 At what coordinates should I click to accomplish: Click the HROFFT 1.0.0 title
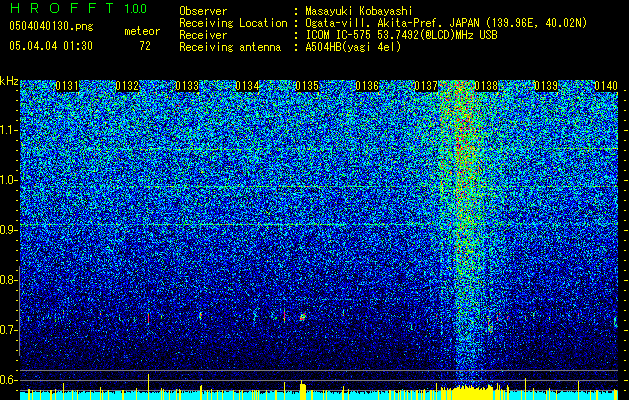click(78, 8)
